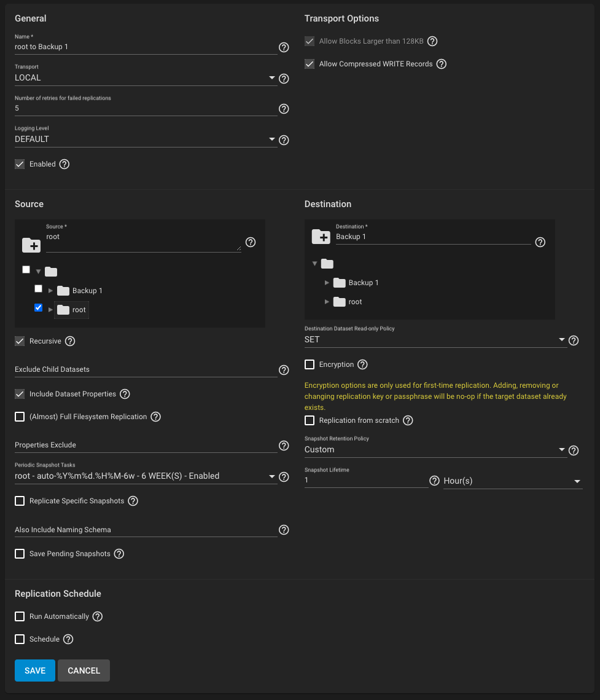Enable Replication from scratch checkbox
The height and width of the screenshot is (700, 600).
pos(310,420)
